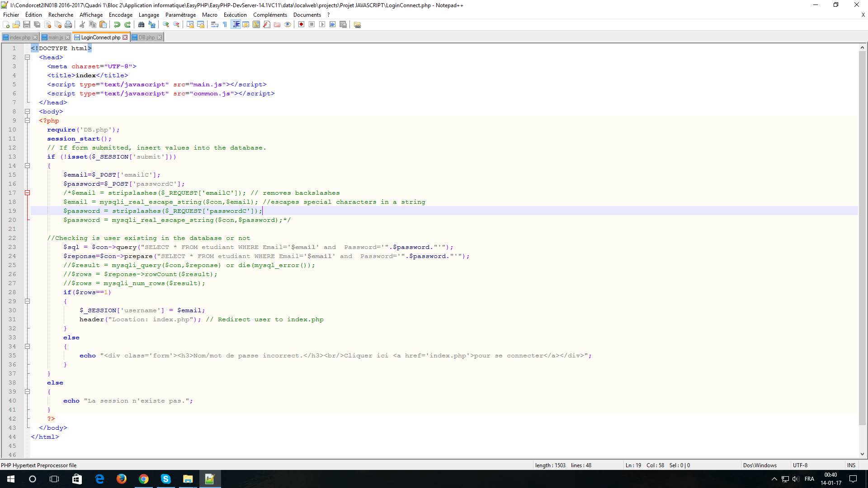Collapse the else fold at line 34
Image resolution: width=868 pixels, height=488 pixels.
(27, 347)
